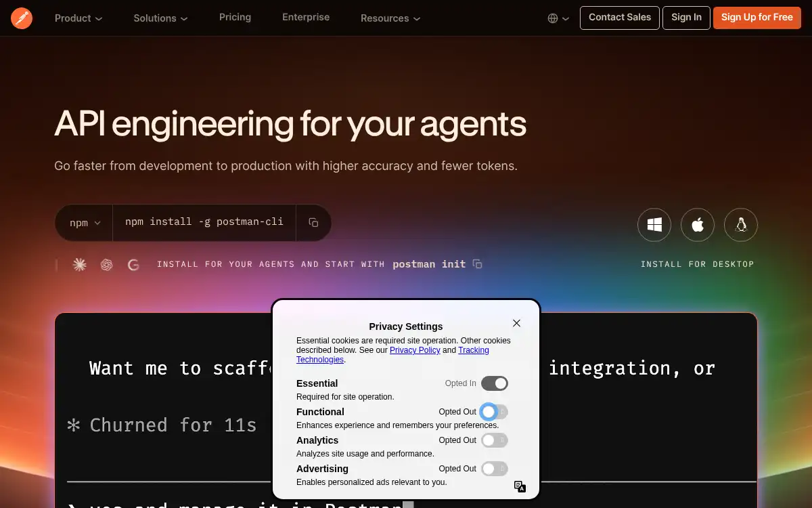Screen dimensions: 812x508
Task: Download the Windows desktop app
Action: click(x=654, y=225)
